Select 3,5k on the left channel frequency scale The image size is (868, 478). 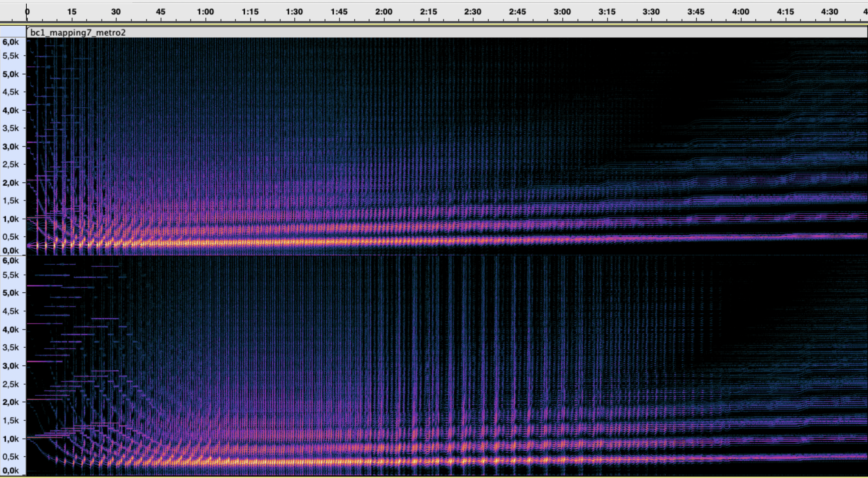(11, 128)
